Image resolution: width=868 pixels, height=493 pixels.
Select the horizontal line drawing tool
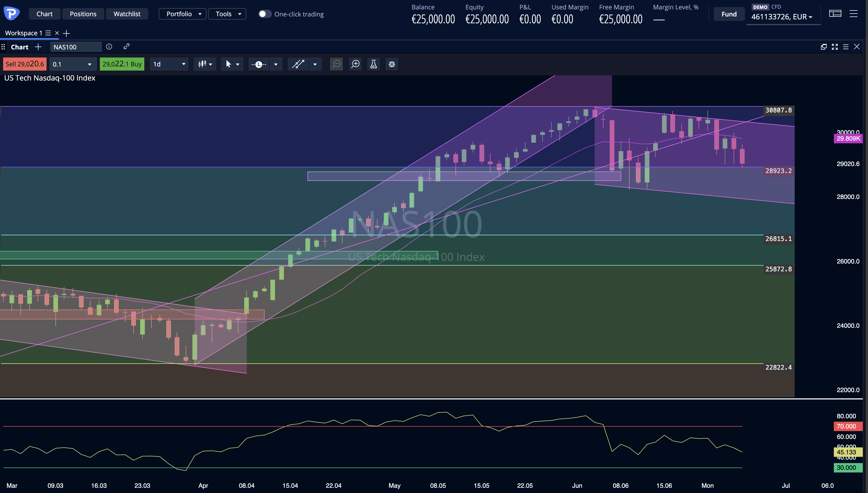[259, 64]
